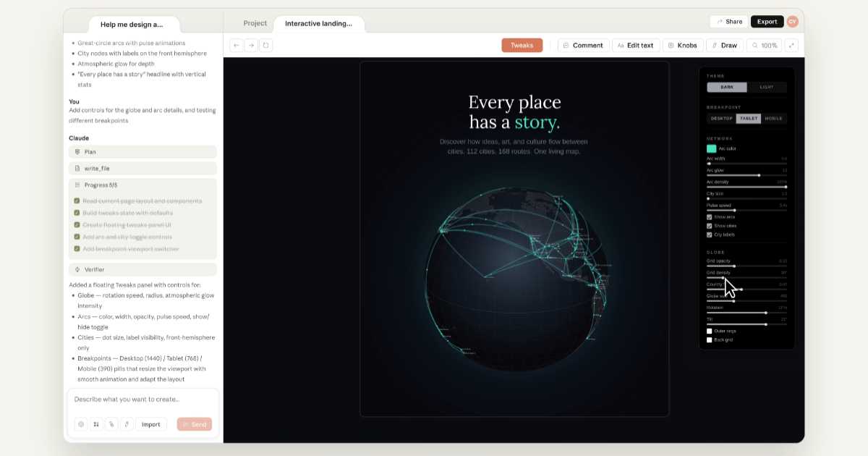
Task: Click the Share button
Action: point(728,22)
